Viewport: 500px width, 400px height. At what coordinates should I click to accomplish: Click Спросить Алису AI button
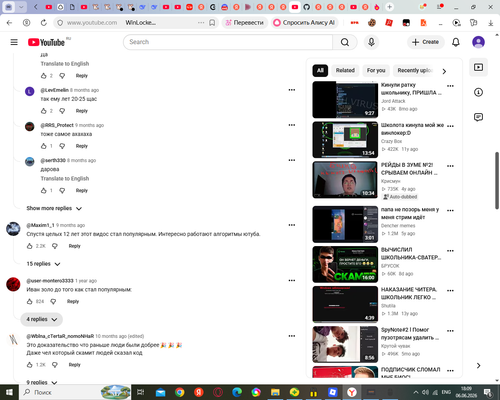[304, 23]
